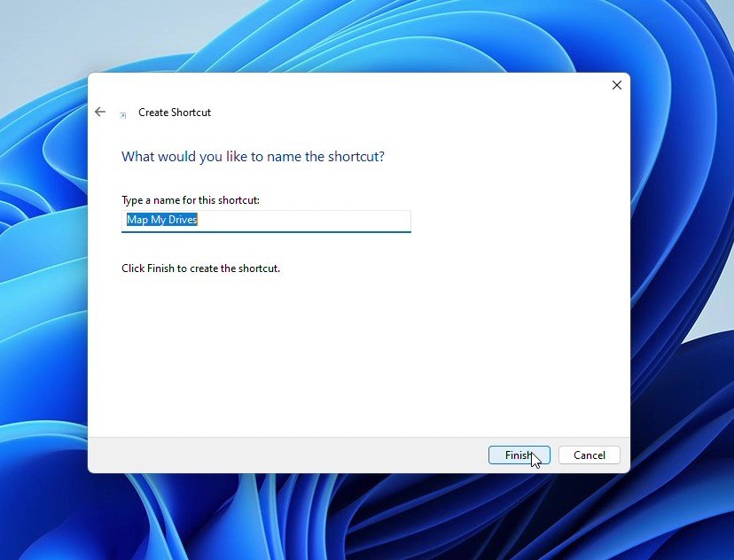
Task: Click the Create Shortcut wizard icon beside the title
Action: pos(121,114)
